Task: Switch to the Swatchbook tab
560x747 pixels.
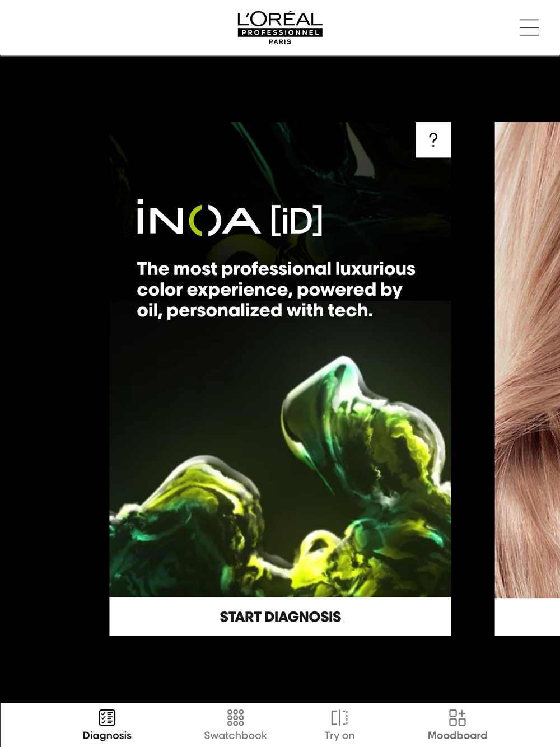Action: (235, 735)
